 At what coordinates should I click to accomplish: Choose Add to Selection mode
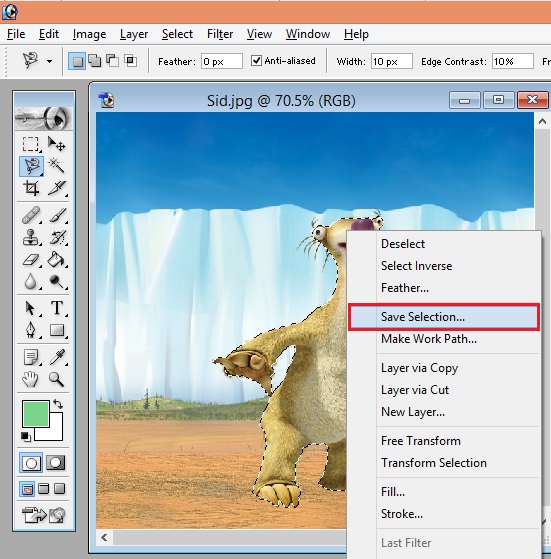(x=94, y=61)
